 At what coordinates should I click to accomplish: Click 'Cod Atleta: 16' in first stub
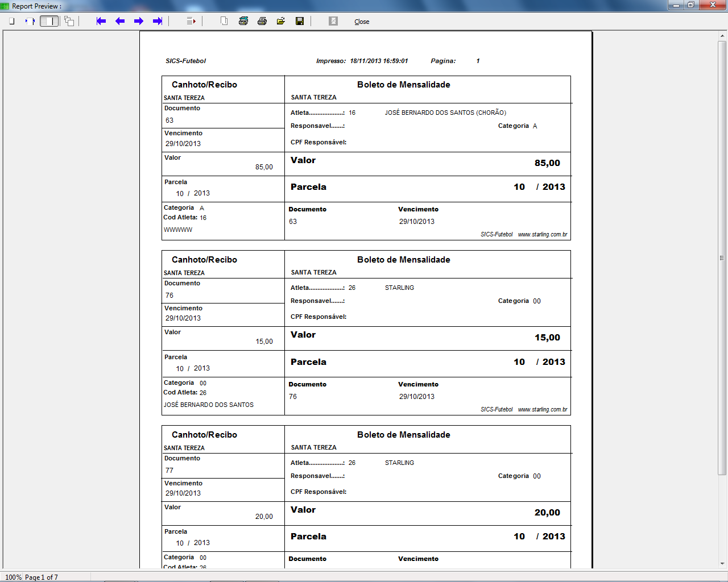pyautogui.click(x=185, y=218)
